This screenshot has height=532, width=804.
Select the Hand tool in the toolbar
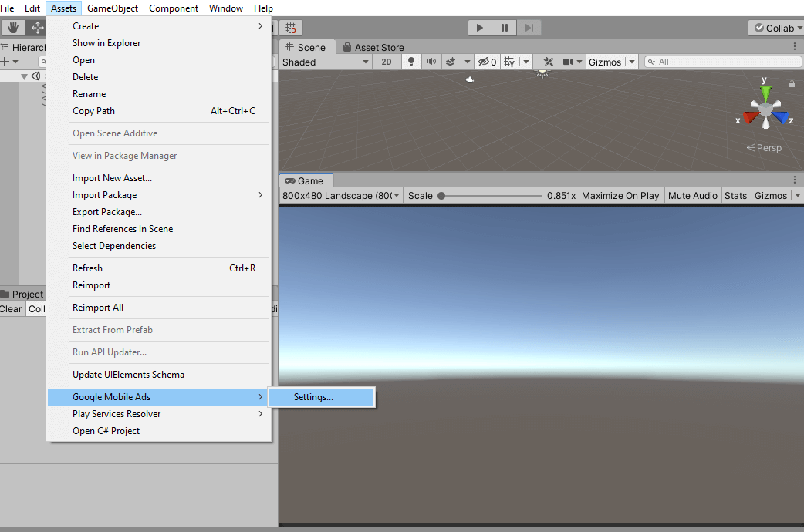point(12,27)
